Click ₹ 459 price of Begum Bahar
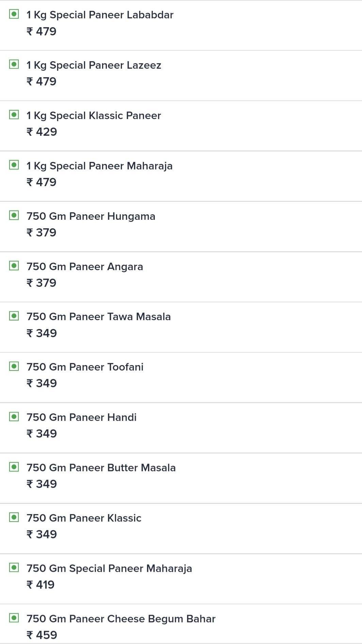 tap(42, 635)
